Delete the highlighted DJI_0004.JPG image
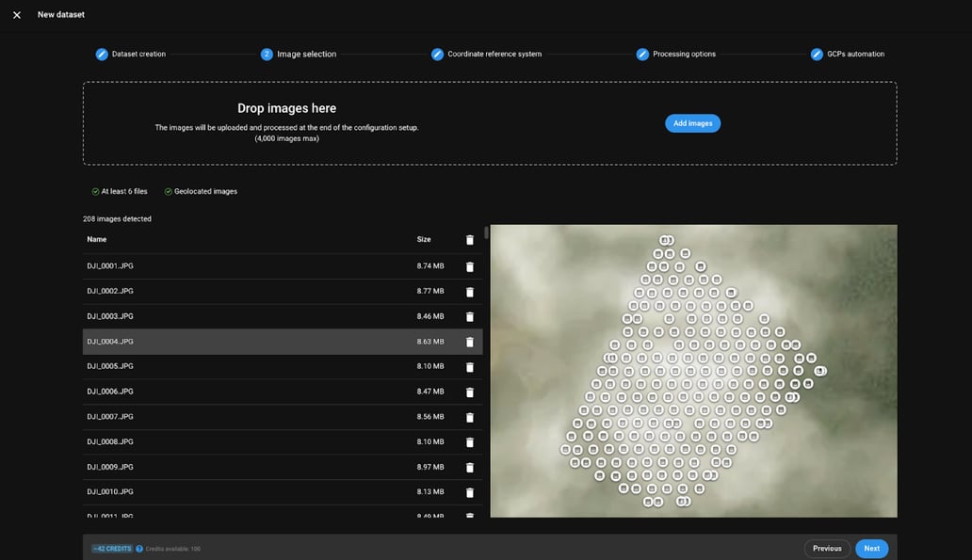Image resolution: width=972 pixels, height=560 pixels. 470,342
